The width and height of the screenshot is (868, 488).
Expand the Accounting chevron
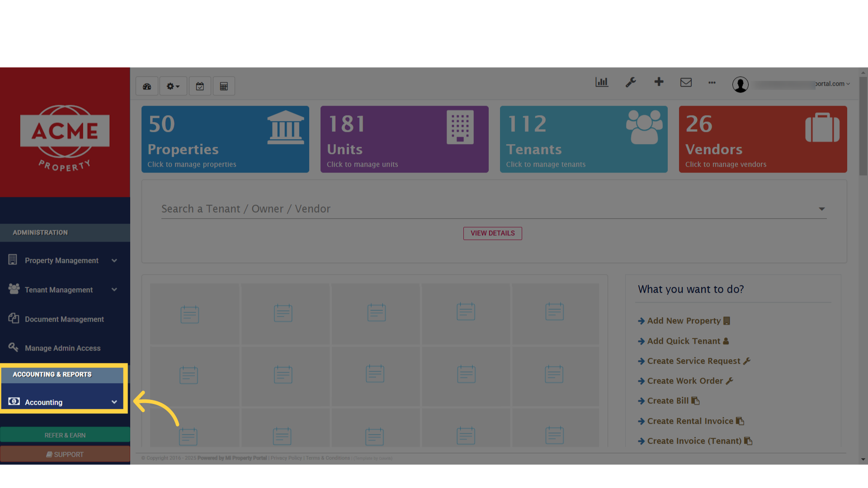(x=114, y=402)
